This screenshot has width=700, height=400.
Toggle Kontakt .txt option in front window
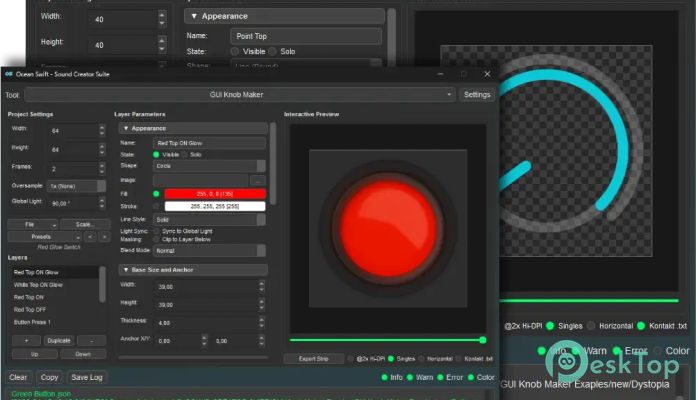pyautogui.click(x=458, y=358)
